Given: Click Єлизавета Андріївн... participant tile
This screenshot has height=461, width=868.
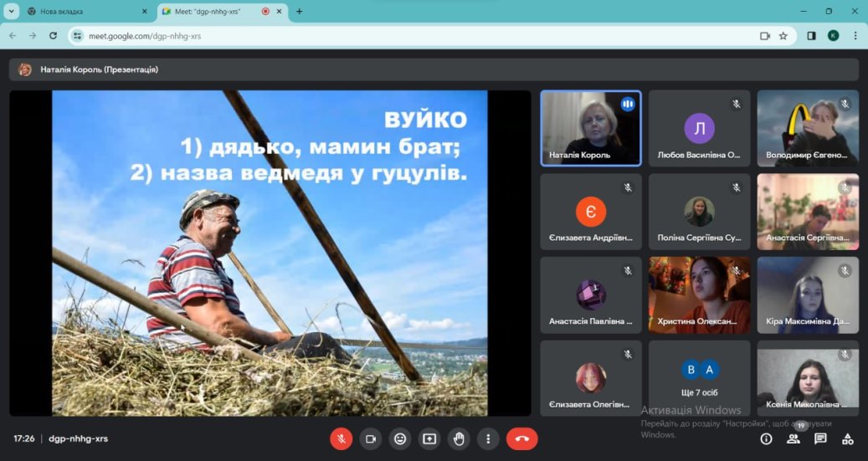Looking at the screenshot, I should pos(591,212).
